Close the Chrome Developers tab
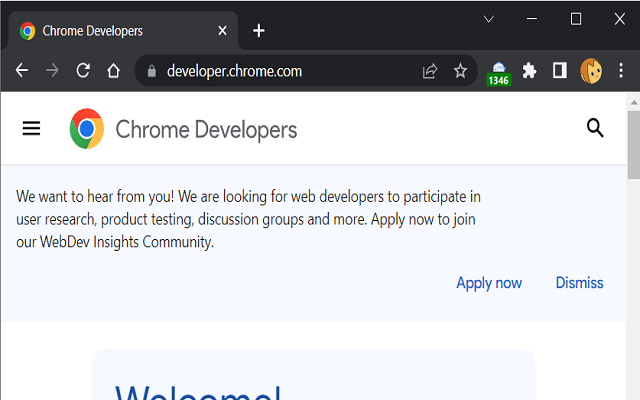Viewport: 640px width, 400px height. [222, 31]
